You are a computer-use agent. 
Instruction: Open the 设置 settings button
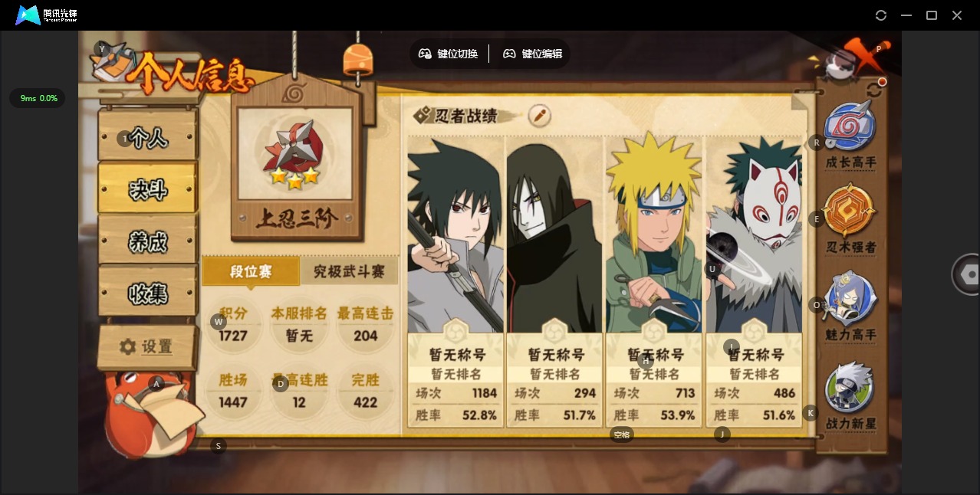tap(147, 347)
